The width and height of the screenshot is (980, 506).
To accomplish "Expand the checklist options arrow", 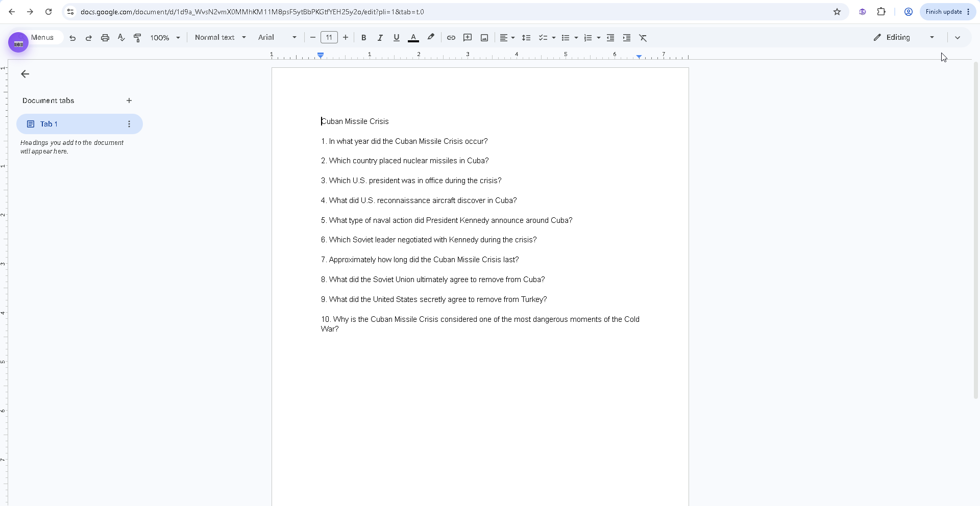I will pyautogui.click(x=554, y=38).
